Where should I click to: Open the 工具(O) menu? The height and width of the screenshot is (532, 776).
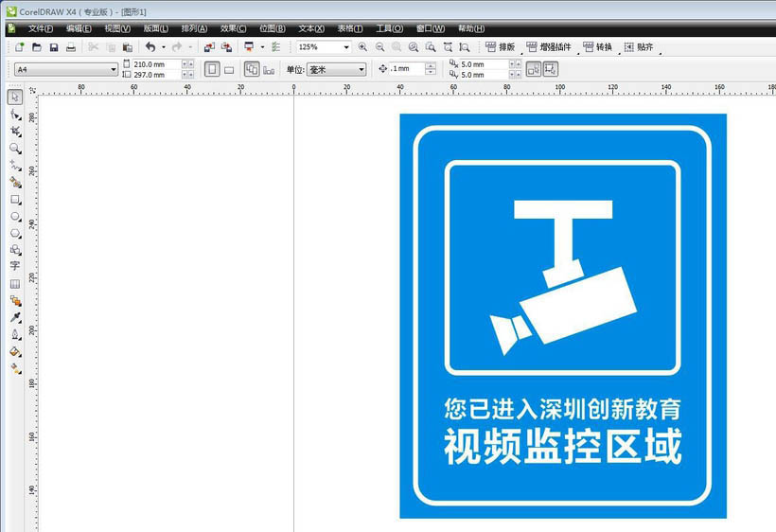[390, 28]
